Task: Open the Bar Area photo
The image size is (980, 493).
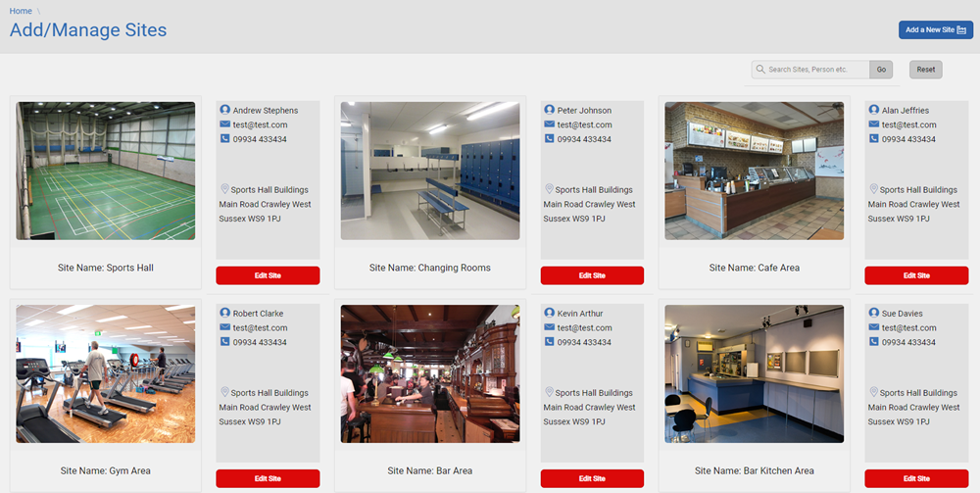Action: tap(430, 373)
